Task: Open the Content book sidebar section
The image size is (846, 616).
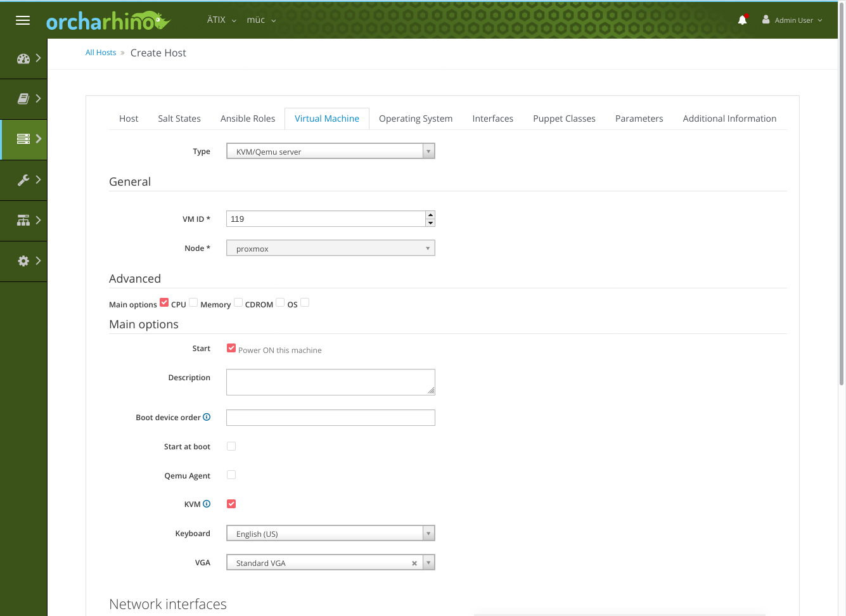Action: (x=23, y=99)
